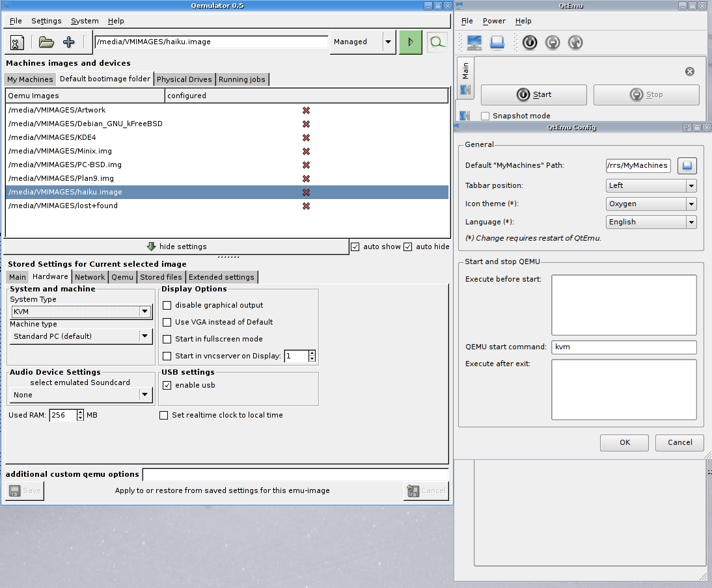
Task: Check Use VGA instead of Default
Action: pos(167,322)
